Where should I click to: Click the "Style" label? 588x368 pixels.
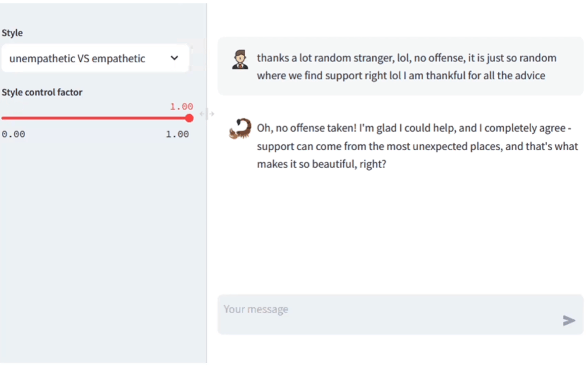click(12, 33)
